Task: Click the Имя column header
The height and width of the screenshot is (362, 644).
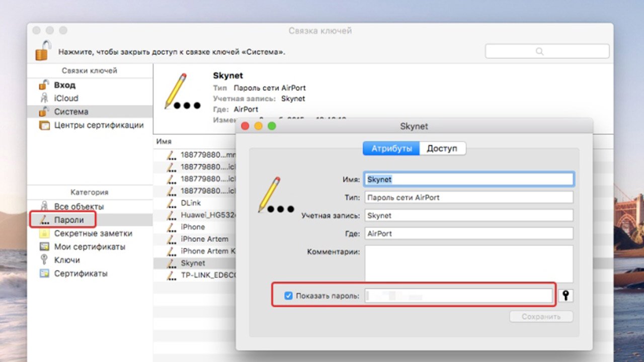Action: [x=164, y=142]
